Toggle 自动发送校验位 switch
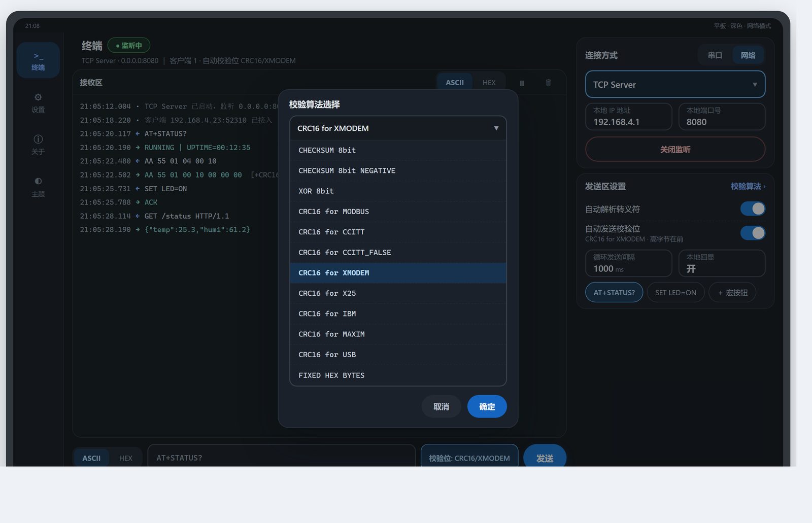812x523 pixels. [753, 233]
